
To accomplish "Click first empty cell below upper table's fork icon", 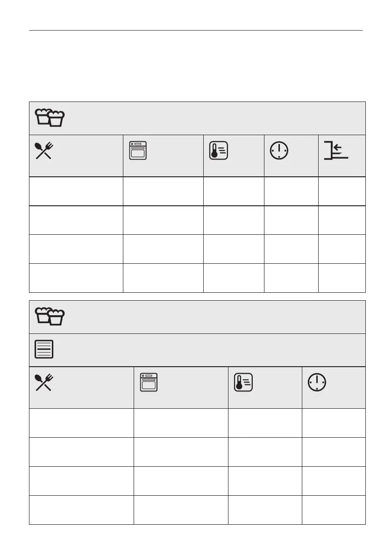I will pos(76,191).
